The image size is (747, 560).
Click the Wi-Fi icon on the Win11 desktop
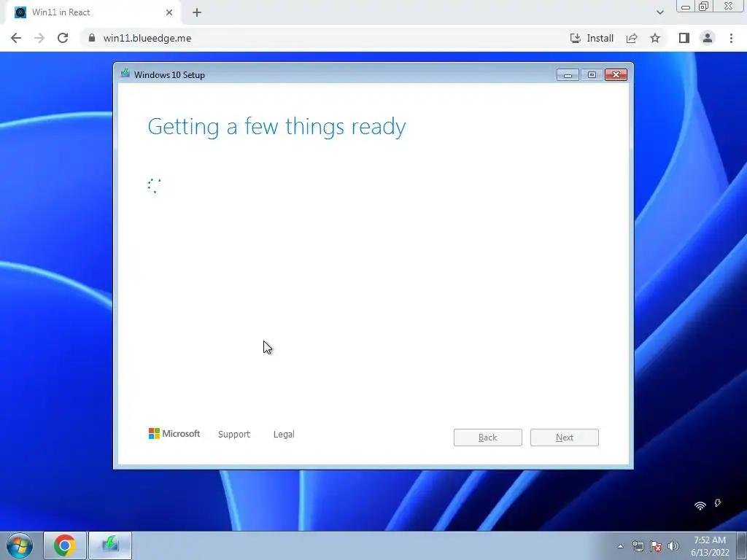coord(700,505)
